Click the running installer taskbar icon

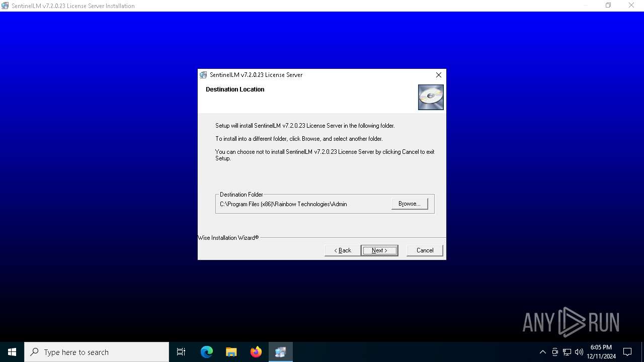(x=281, y=352)
